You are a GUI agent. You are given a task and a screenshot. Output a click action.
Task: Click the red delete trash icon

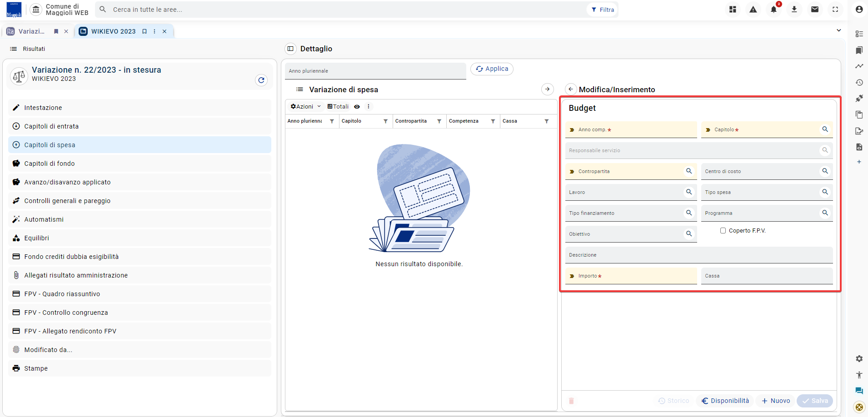click(572, 401)
